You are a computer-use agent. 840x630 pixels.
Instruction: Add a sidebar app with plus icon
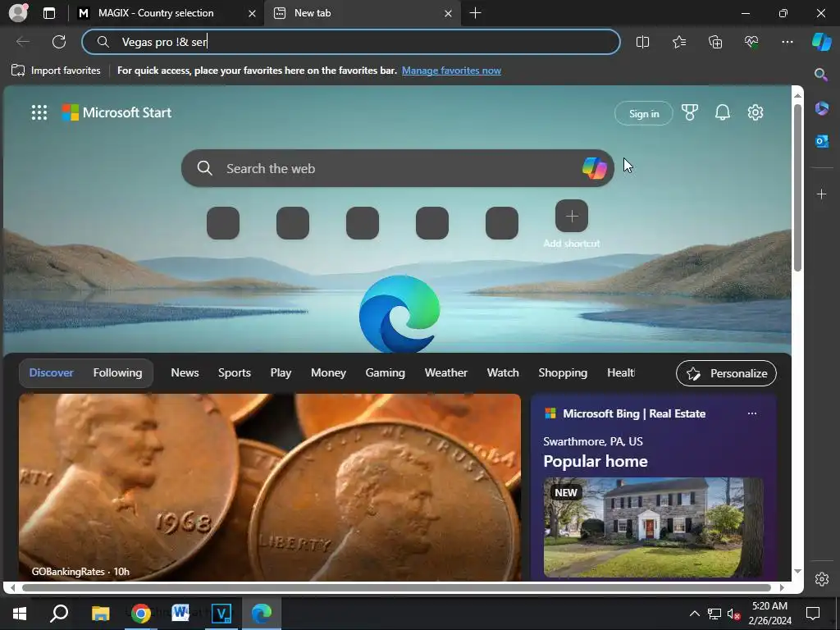(x=822, y=194)
